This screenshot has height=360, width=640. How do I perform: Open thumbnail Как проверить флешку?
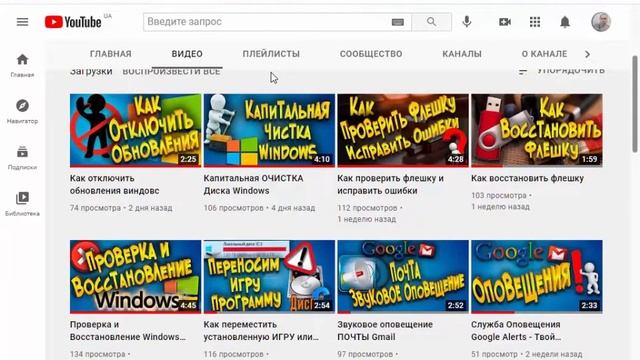click(x=403, y=131)
